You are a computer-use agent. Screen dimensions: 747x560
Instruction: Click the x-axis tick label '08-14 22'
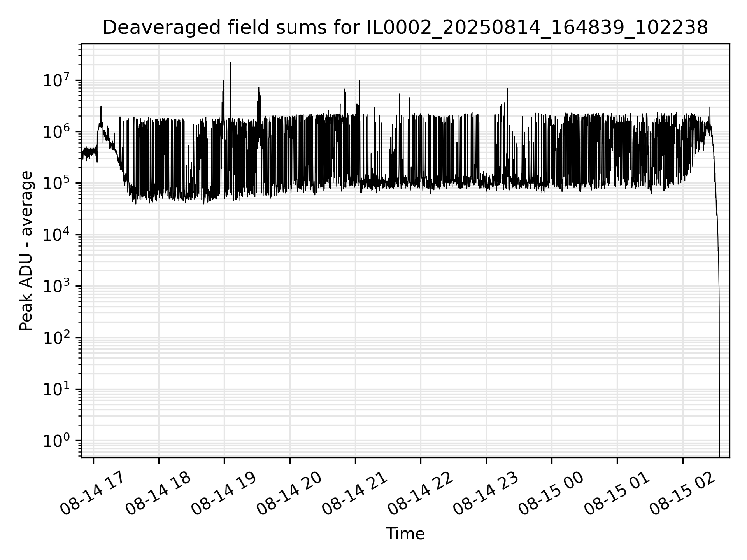point(420,493)
